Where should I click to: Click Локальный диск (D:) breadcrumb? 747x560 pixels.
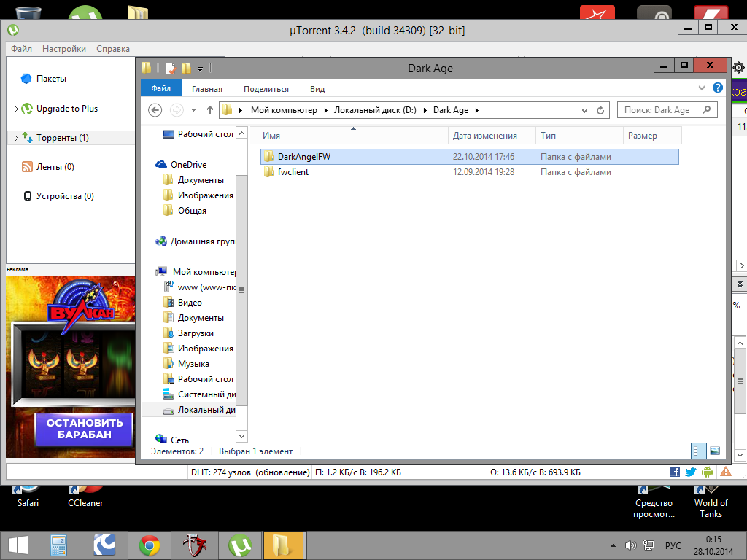(375, 111)
